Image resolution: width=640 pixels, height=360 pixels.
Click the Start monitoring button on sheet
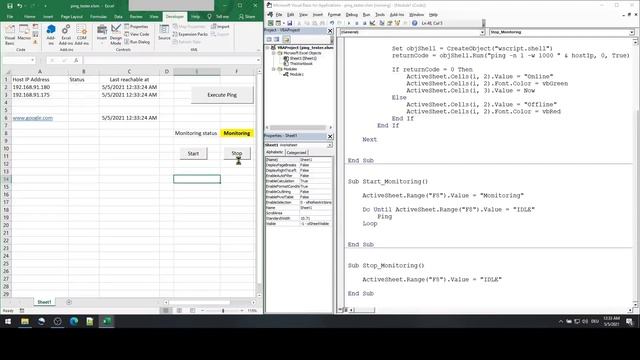point(193,153)
